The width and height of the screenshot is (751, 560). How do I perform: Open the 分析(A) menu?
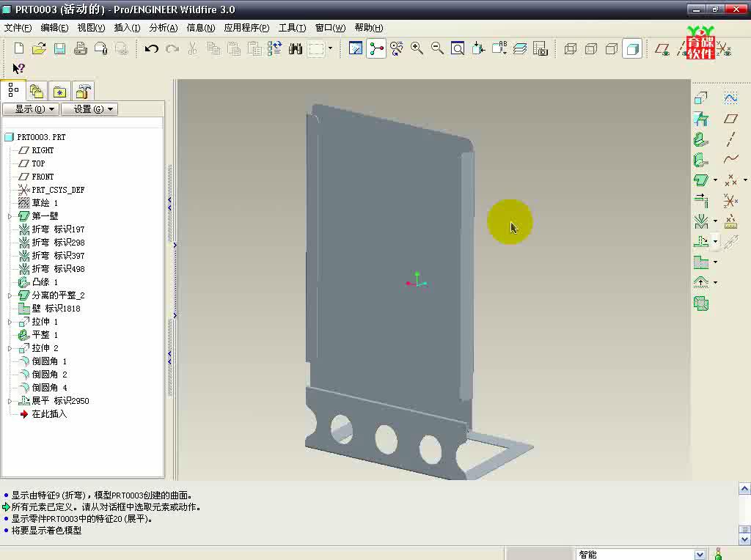[x=164, y=28]
